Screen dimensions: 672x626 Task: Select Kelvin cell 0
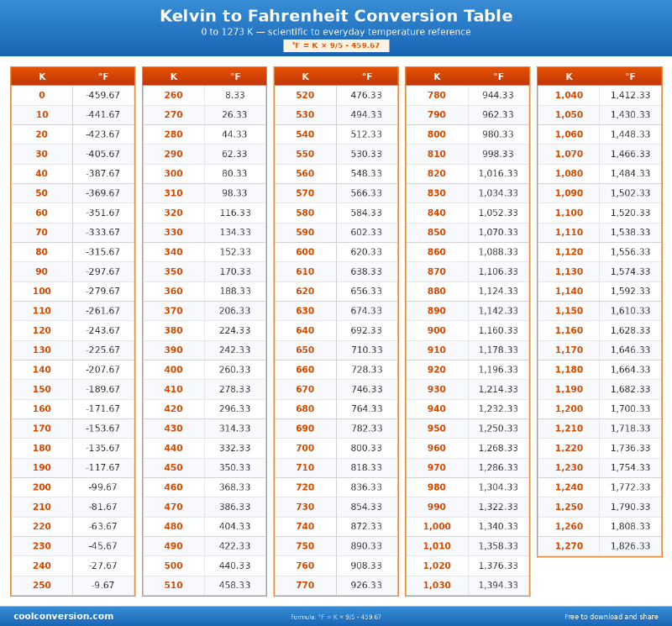point(42,95)
